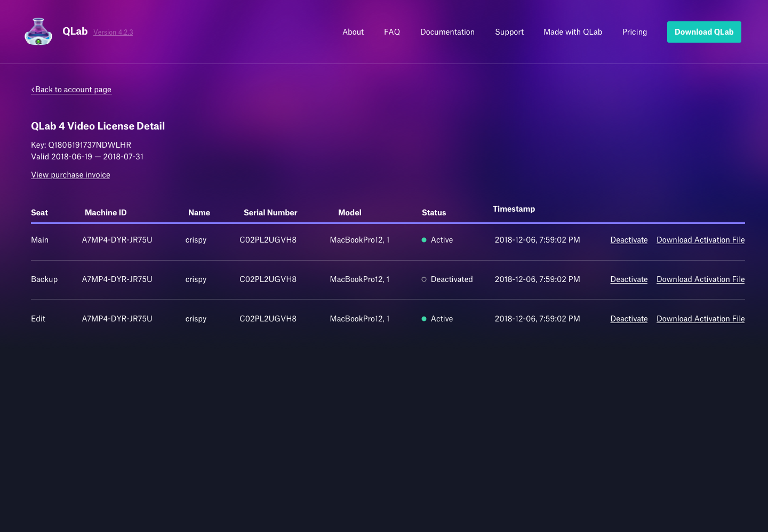
Task: Click Active status text in Main row
Action: click(442, 240)
